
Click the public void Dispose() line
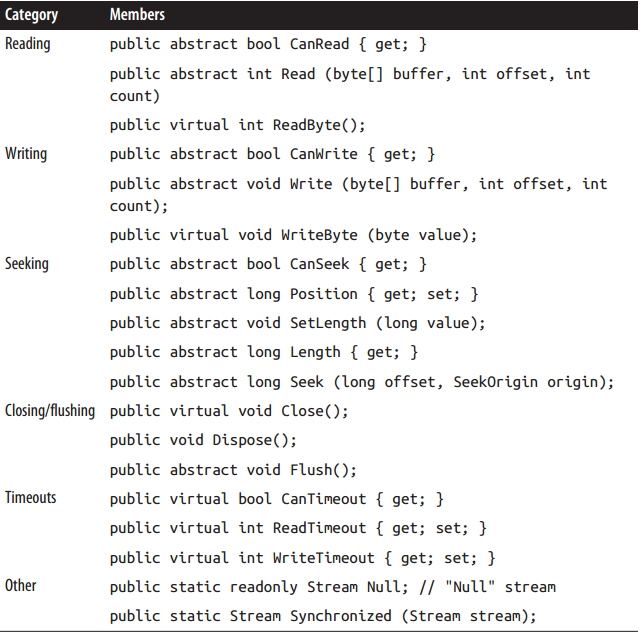coord(203,440)
